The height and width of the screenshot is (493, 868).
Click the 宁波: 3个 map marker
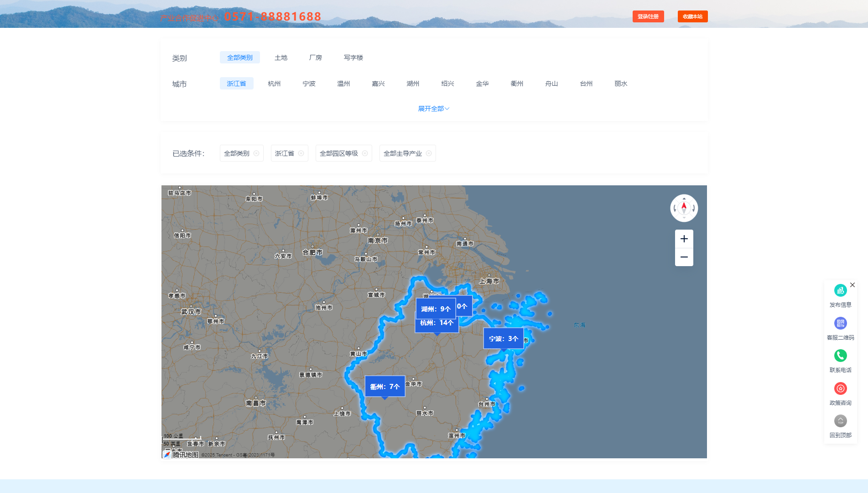pyautogui.click(x=503, y=339)
